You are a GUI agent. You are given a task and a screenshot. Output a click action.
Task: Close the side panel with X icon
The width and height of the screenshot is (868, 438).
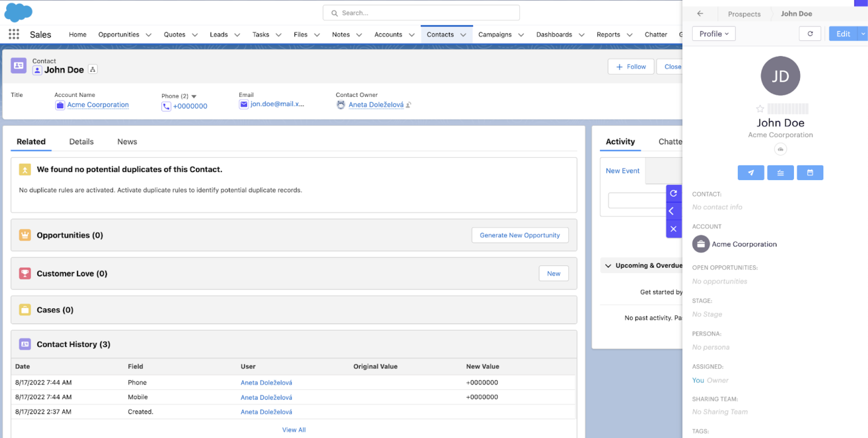click(x=673, y=229)
